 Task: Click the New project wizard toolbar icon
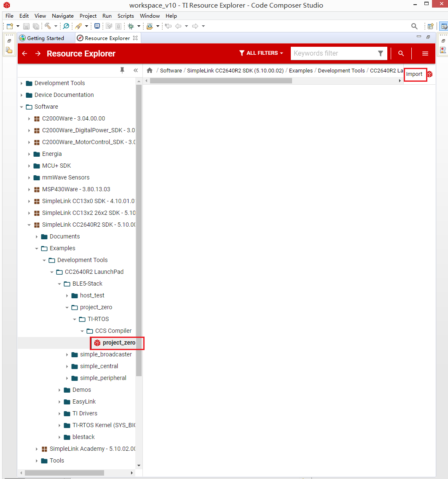(x=10, y=26)
